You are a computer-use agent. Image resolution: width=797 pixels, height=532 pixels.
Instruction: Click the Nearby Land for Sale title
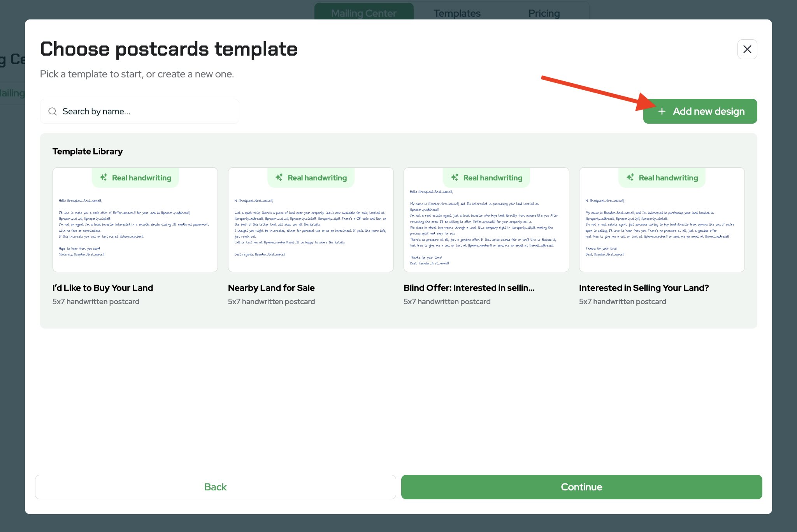[x=271, y=288]
